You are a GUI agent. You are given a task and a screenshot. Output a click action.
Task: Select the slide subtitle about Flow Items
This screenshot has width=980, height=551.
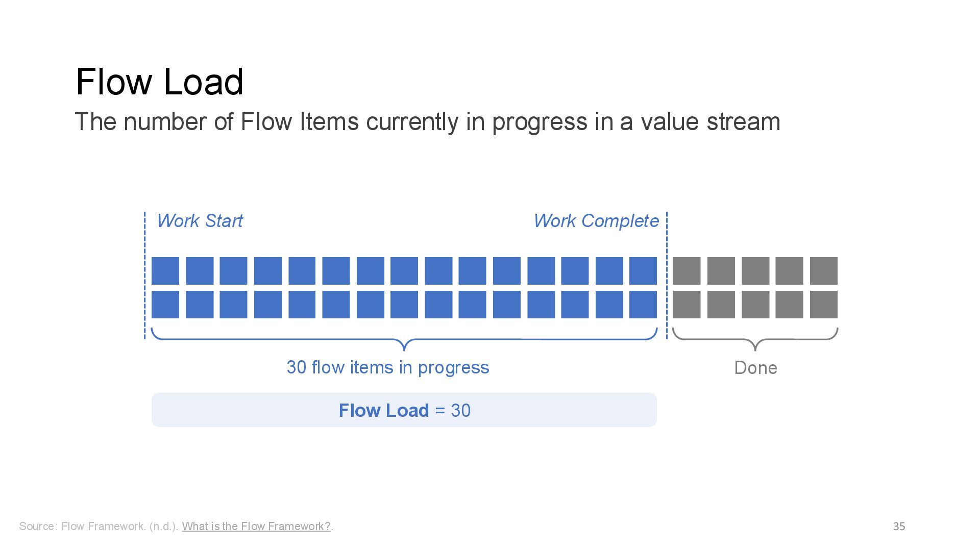tap(427, 122)
